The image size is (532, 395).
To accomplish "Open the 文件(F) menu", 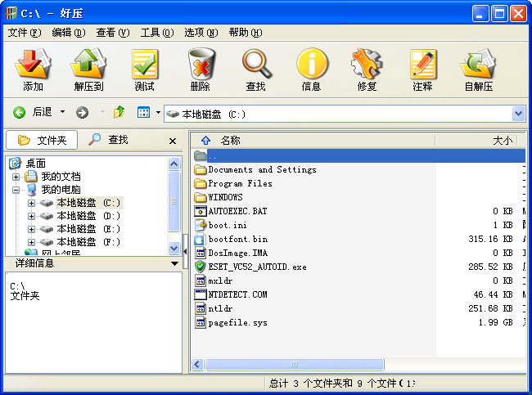I will coord(25,33).
